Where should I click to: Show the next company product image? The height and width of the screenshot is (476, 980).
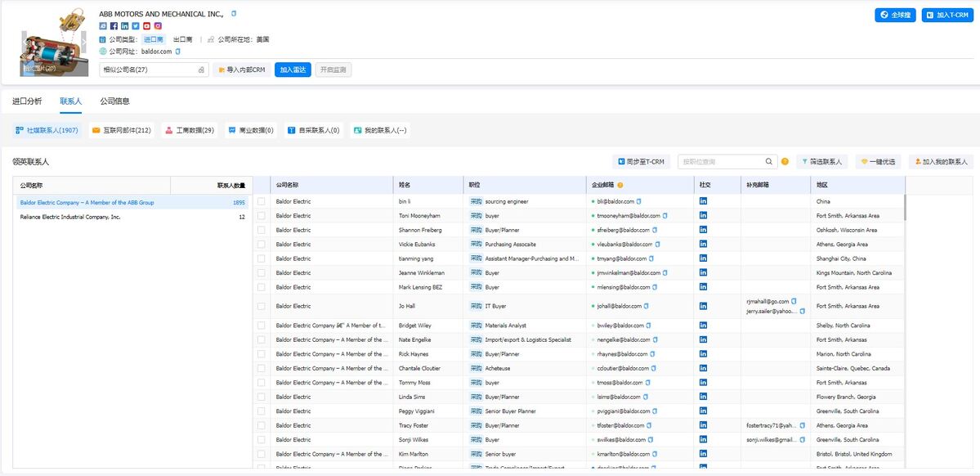(x=83, y=43)
